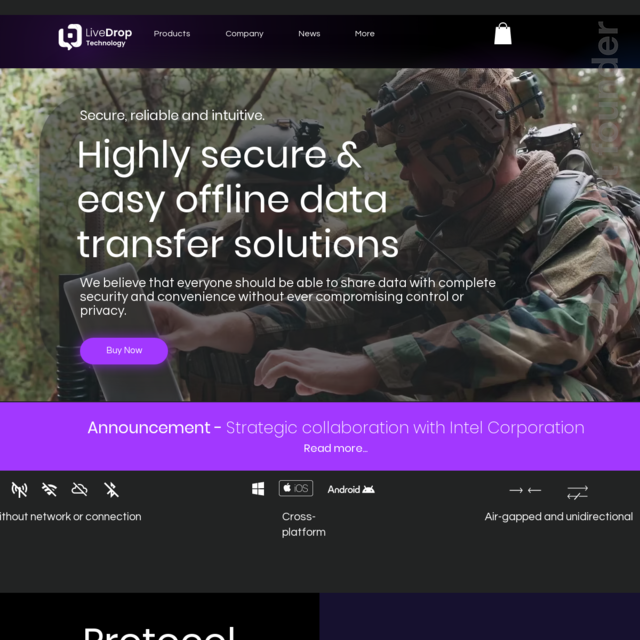Open the Intel Corporation collaboration announcement
The width and height of the screenshot is (640, 640).
405,427
